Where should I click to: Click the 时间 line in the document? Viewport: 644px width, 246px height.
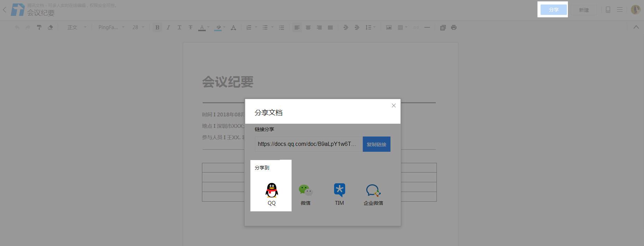(223, 114)
